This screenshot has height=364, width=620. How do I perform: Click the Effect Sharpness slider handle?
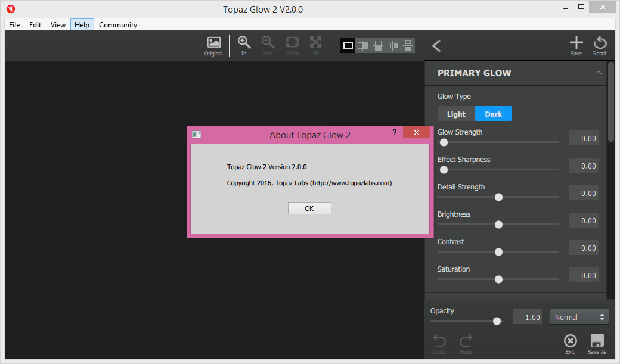click(x=444, y=170)
